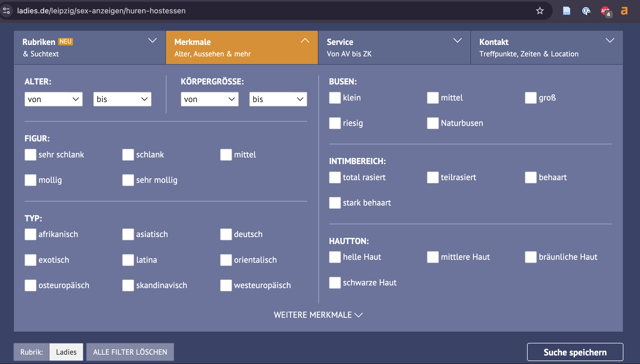Click the orange Amazon assistant extension icon
Viewport: 640px width, 364px height.
(x=624, y=11)
